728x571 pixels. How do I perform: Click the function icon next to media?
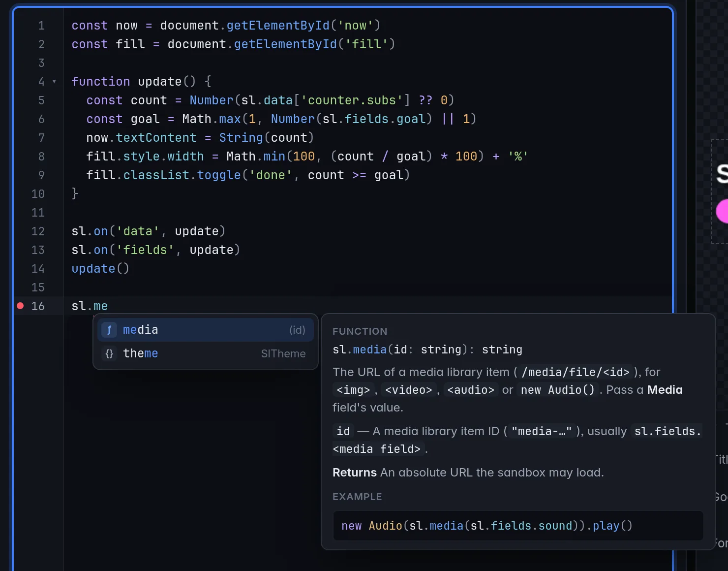pos(109,330)
